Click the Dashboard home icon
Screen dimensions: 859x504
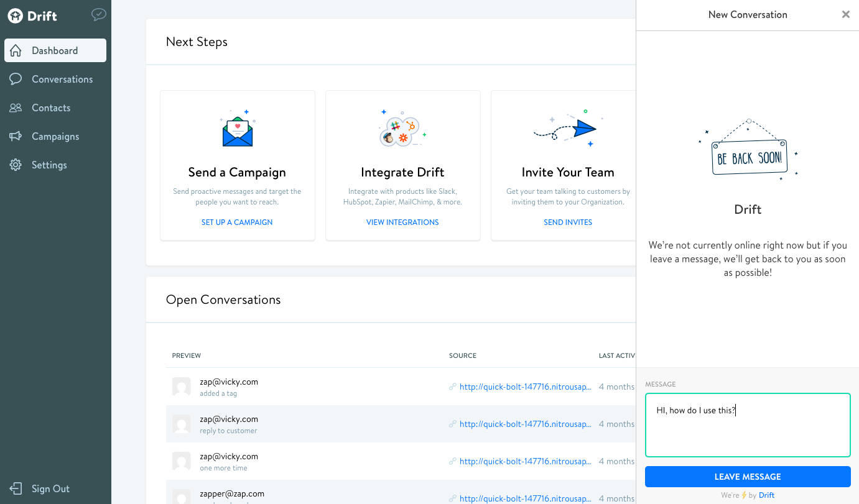click(16, 51)
